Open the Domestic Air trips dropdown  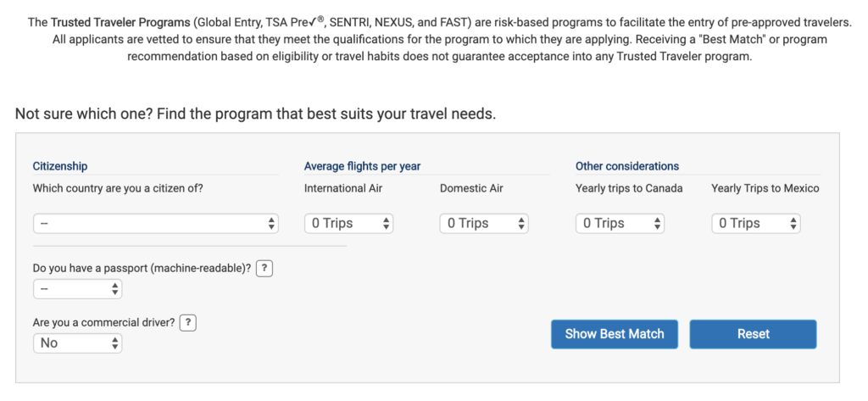(x=484, y=223)
